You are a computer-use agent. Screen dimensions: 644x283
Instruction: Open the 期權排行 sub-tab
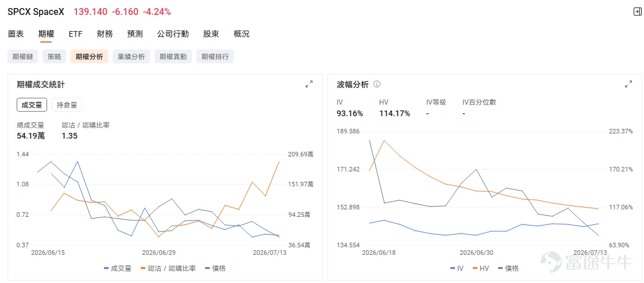click(x=215, y=57)
